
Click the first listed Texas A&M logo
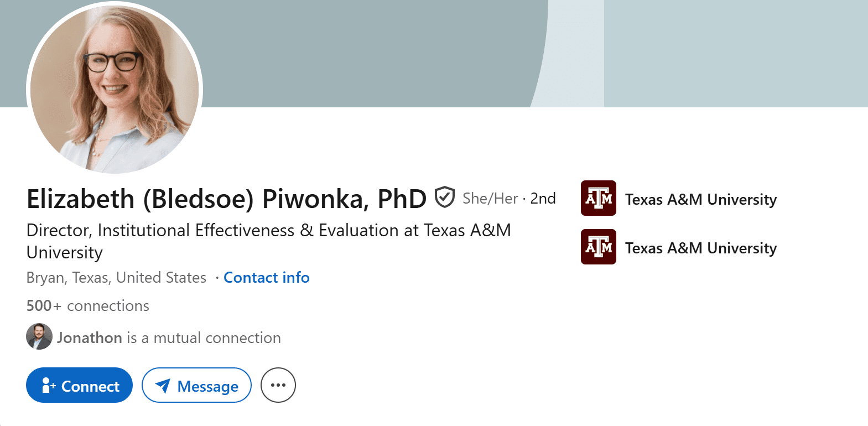tap(598, 198)
